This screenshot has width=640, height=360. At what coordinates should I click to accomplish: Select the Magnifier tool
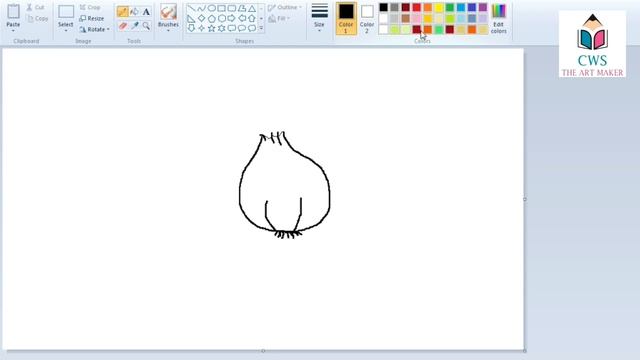pos(146,26)
